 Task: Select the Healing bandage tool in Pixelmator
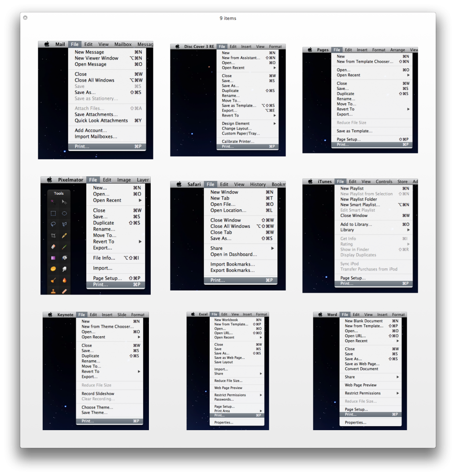pos(64,291)
